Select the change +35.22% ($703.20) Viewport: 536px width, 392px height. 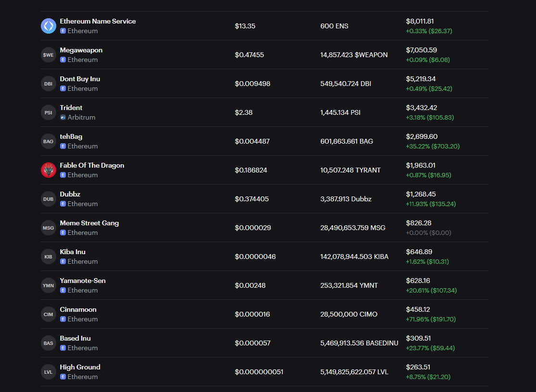pos(433,146)
